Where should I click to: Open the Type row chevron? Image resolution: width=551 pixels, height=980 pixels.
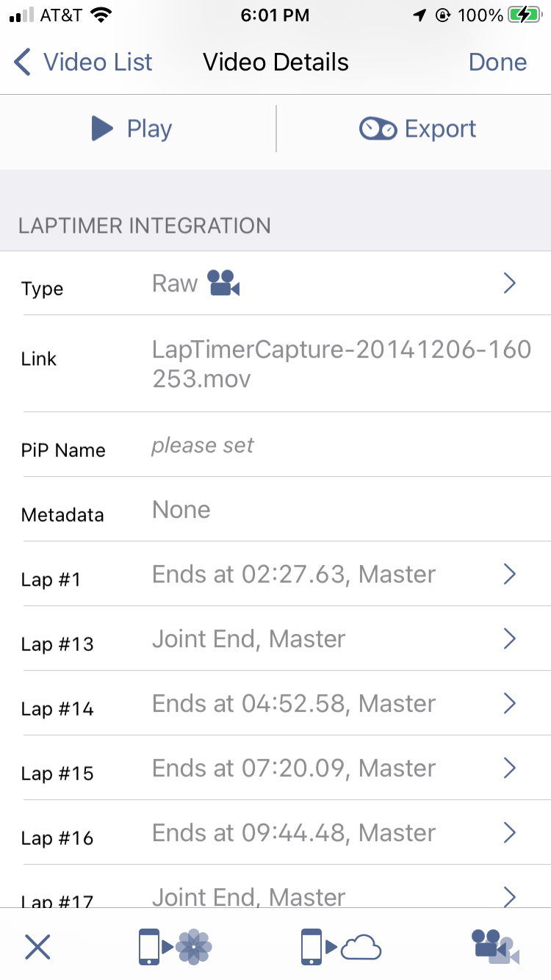509,284
